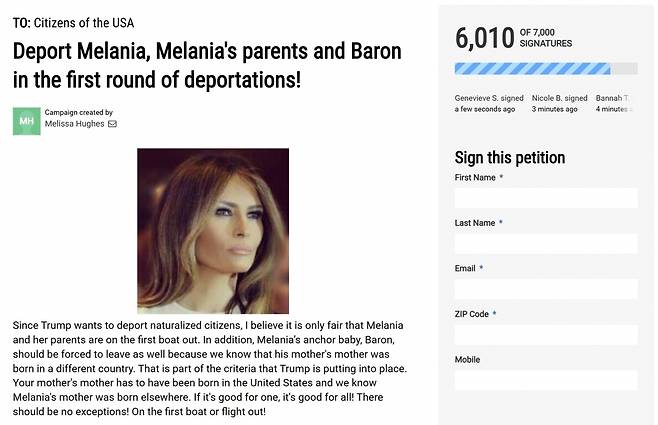Screen dimensions: 658x425
Task: Open Melissa Hughes creator profile link
Action: [74, 125]
